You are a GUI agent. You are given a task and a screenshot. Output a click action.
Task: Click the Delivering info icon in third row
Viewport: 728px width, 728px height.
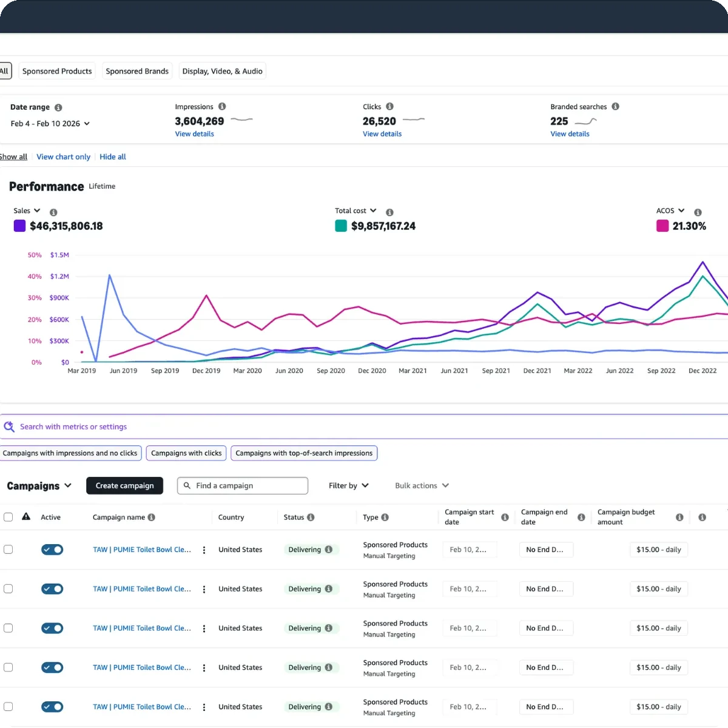point(328,628)
